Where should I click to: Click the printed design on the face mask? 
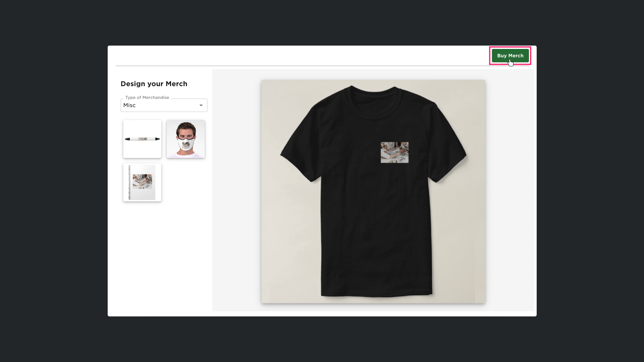coord(185,145)
